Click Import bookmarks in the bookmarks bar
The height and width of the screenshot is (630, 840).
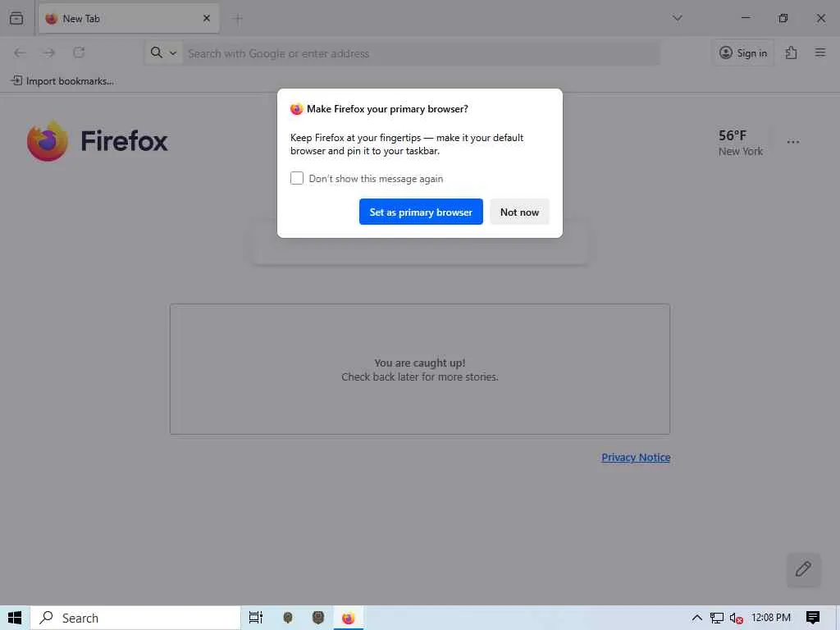pyautogui.click(x=62, y=81)
